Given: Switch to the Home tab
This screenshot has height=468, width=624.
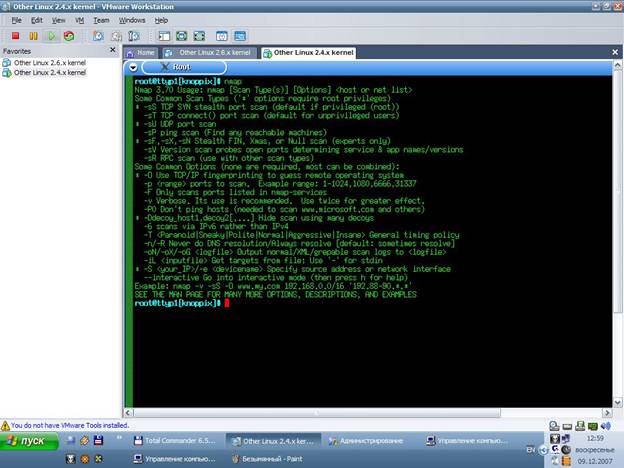Looking at the screenshot, I should click(141, 52).
